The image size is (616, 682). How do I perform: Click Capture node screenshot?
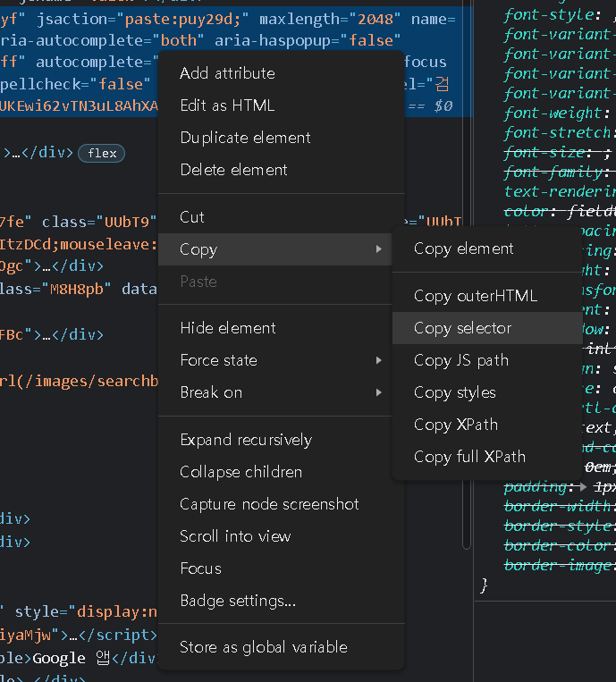tap(281, 504)
